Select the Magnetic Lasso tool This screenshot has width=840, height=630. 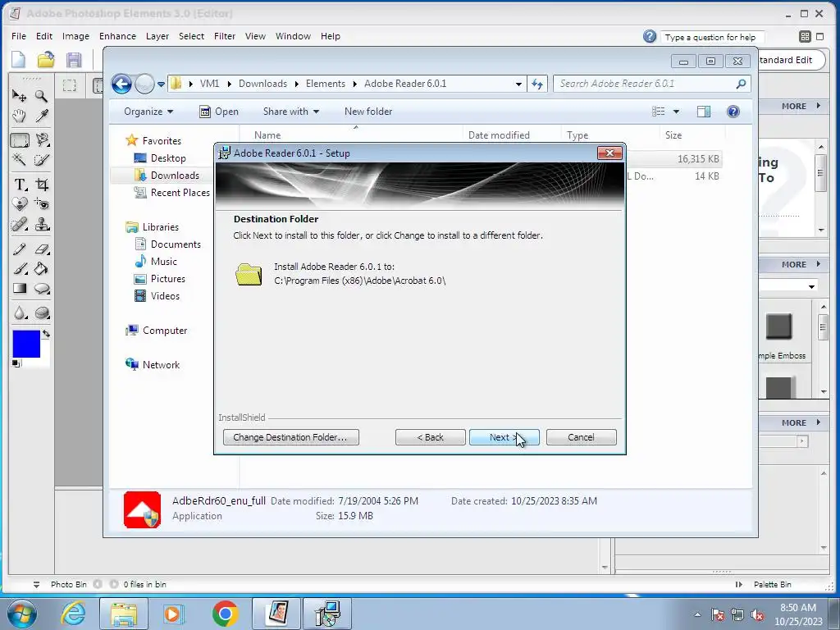[x=42, y=140]
